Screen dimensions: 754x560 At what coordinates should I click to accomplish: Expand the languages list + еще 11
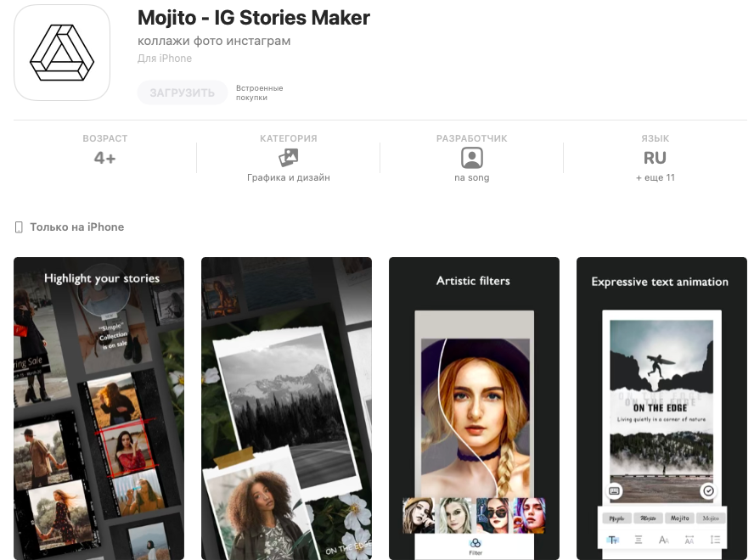(655, 177)
